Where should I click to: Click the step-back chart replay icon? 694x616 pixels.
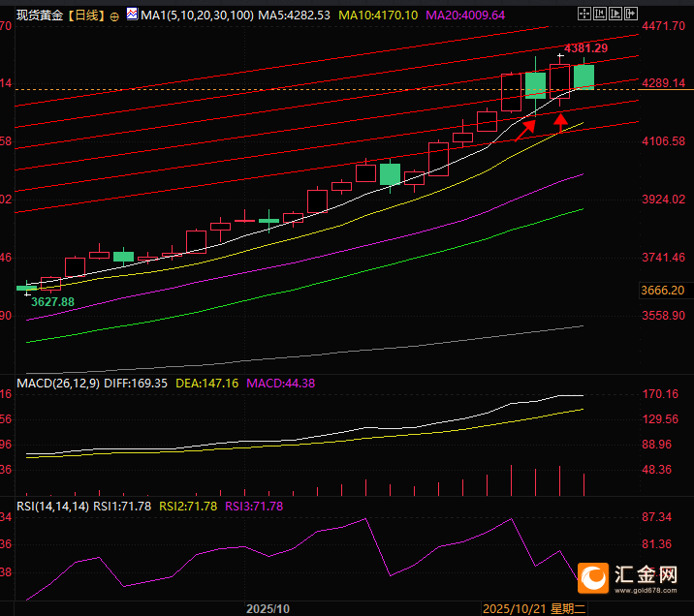(600, 15)
